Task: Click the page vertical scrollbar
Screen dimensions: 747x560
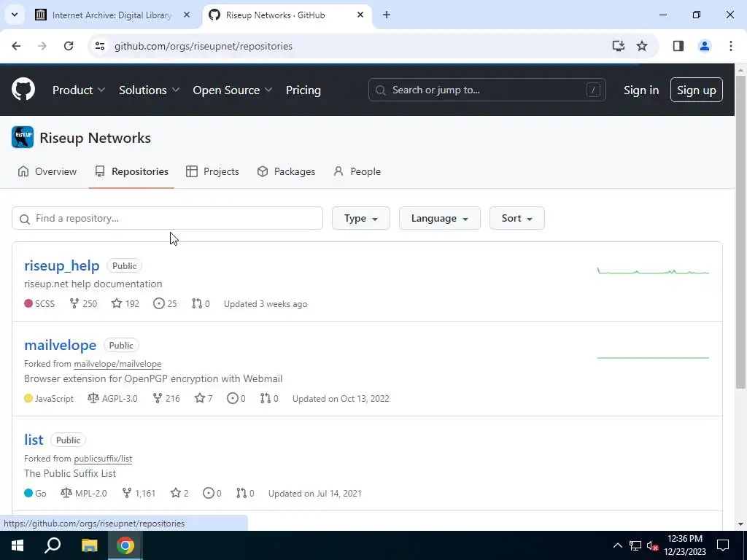Action: click(x=740, y=232)
